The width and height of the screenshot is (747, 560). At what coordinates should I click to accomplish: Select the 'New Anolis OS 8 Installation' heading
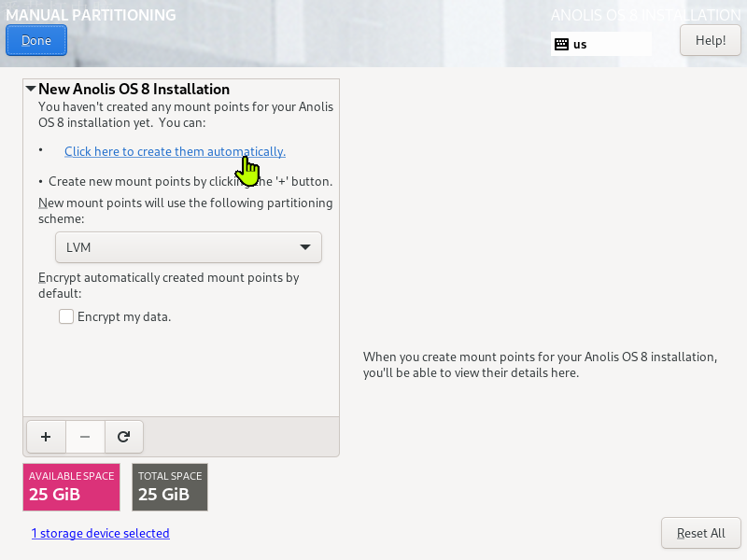click(134, 90)
